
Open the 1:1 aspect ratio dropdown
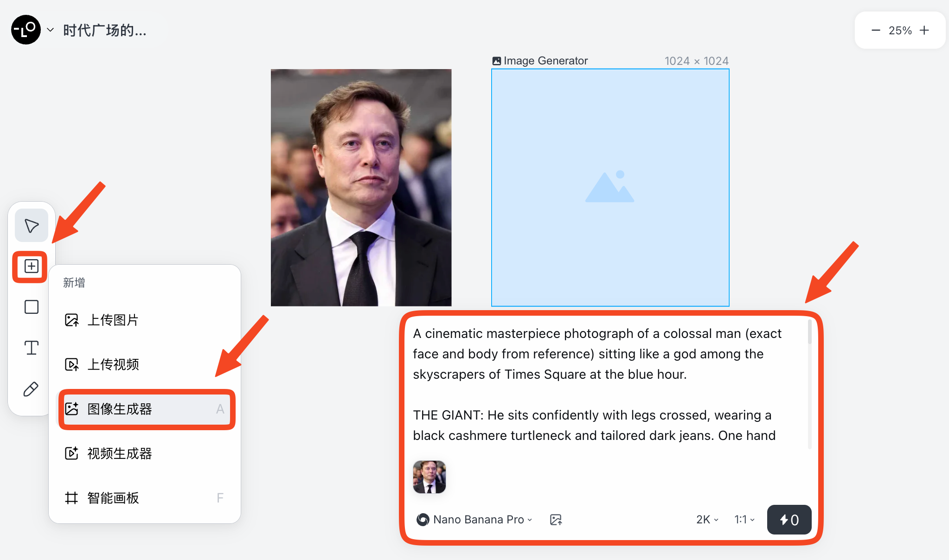[744, 520]
